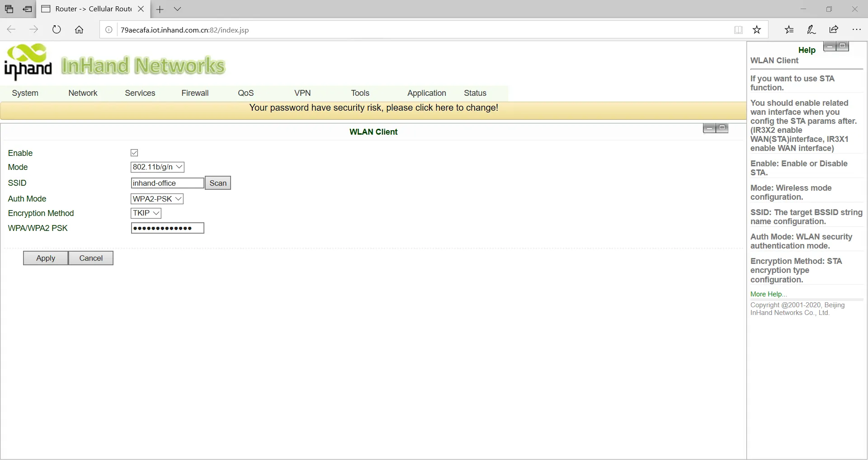Image resolution: width=868 pixels, height=460 pixels.
Task: Minimize the Help panel
Action: 830,46
